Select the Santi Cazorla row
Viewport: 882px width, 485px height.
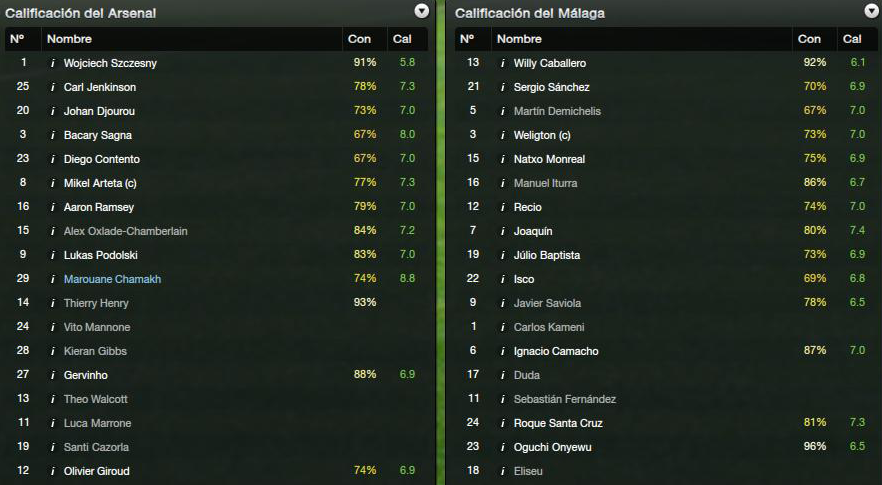click(x=216, y=447)
